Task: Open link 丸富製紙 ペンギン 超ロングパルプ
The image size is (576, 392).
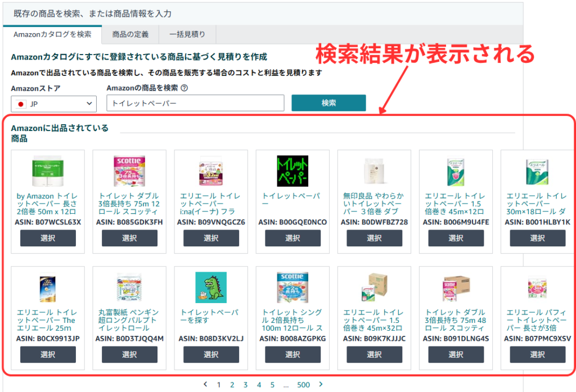Action: click(129, 320)
